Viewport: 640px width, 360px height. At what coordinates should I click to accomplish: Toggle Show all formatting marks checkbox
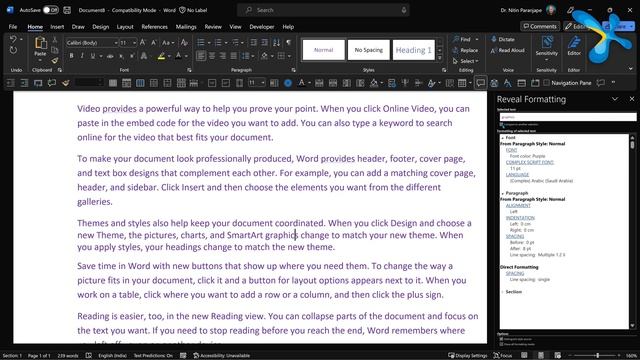pyautogui.click(x=502, y=344)
